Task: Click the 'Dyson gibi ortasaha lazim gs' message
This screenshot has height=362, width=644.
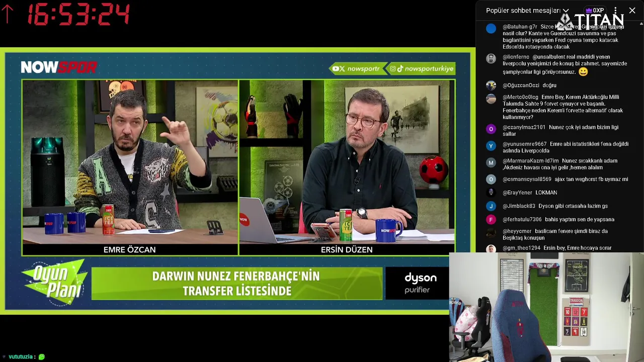Action: pos(573,206)
